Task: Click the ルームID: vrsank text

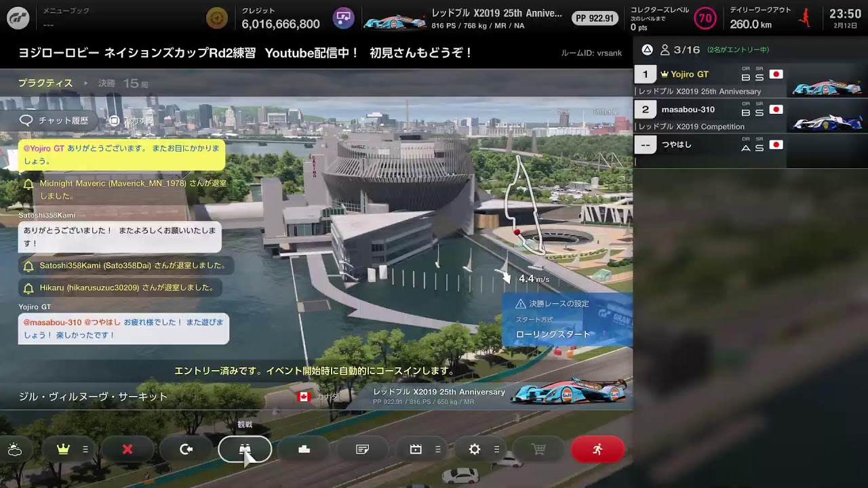Action: (x=591, y=53)
